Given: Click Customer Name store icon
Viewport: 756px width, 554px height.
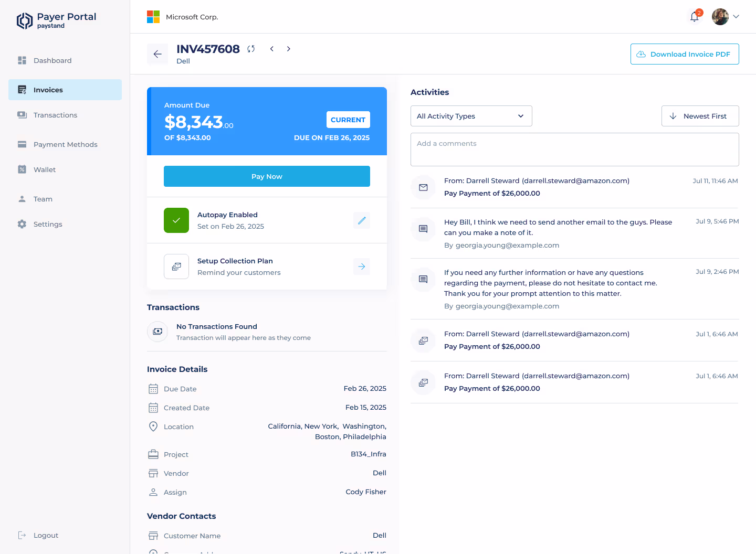Looking at the screenshot, I should pos(153,536).
